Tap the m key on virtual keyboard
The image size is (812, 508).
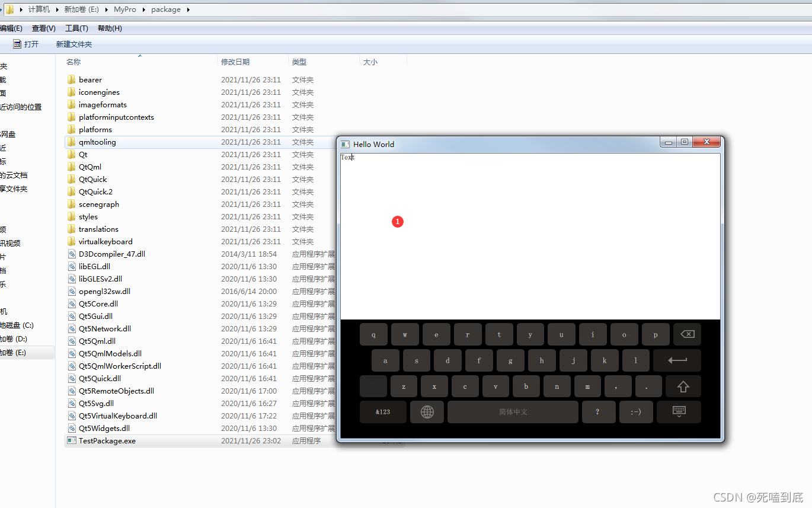587,386
